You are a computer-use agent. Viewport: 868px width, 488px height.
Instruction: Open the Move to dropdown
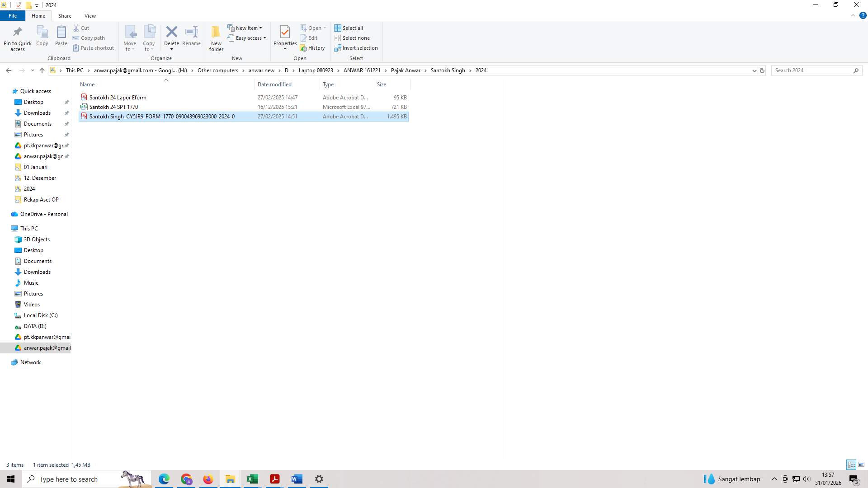tap(130, 38)
